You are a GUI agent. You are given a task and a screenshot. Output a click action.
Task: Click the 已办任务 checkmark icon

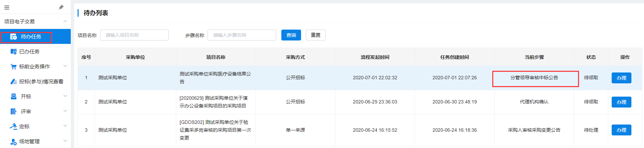14,52
